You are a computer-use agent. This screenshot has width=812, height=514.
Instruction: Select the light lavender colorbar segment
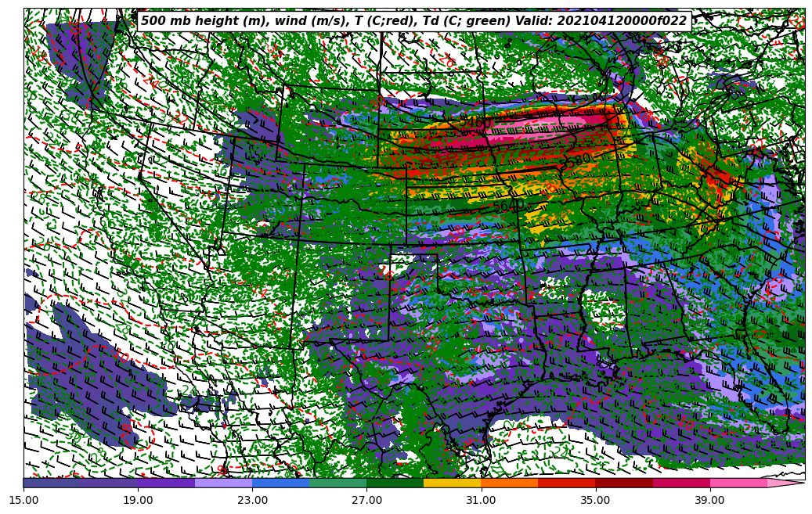click(x=223, y=483)
